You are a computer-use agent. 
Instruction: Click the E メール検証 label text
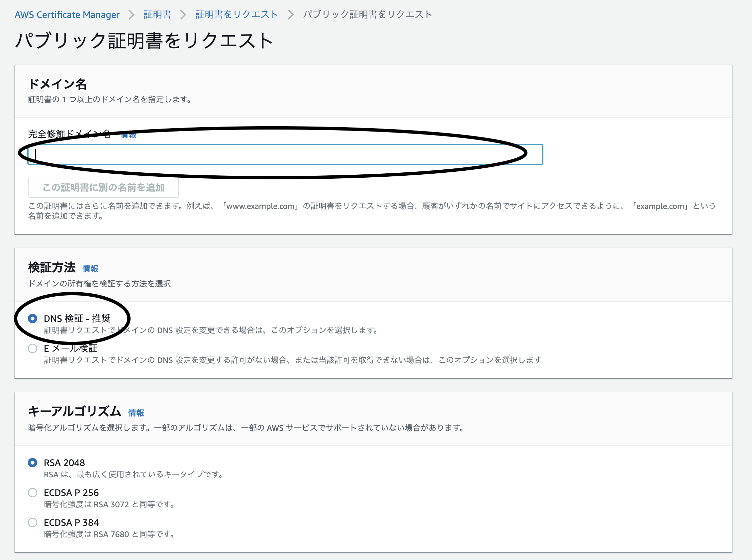pyautogui.click(x=70, y=348)
